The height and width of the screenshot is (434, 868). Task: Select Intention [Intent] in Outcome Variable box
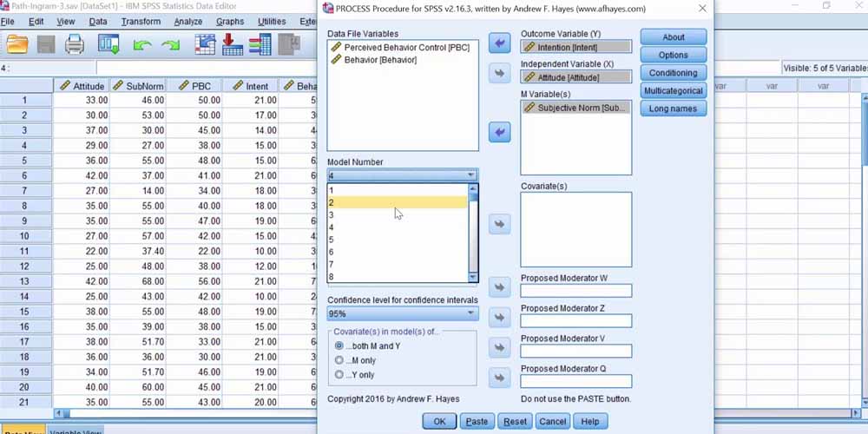pos(575,48)
